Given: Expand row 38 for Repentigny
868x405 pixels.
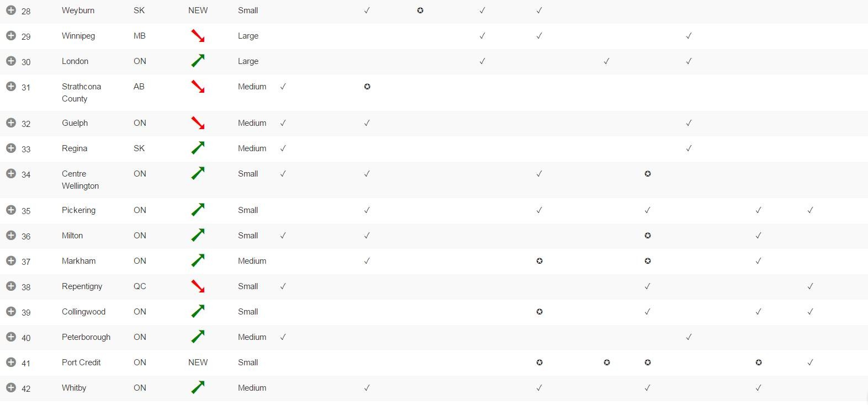Looking at the screenshot, I should point(11,286).
